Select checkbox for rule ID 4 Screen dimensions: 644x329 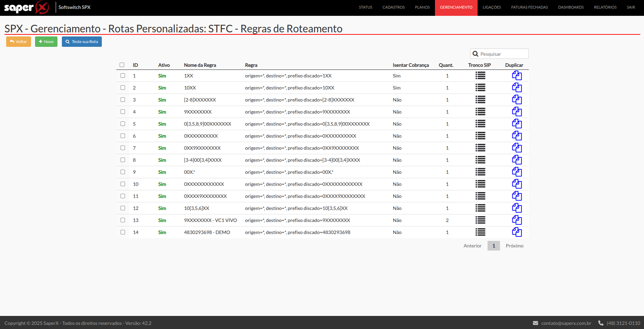click(123, 112)
